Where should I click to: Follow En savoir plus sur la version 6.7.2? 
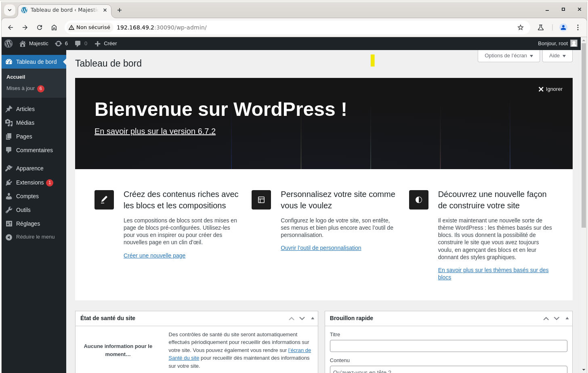click(x=155, y=131)
